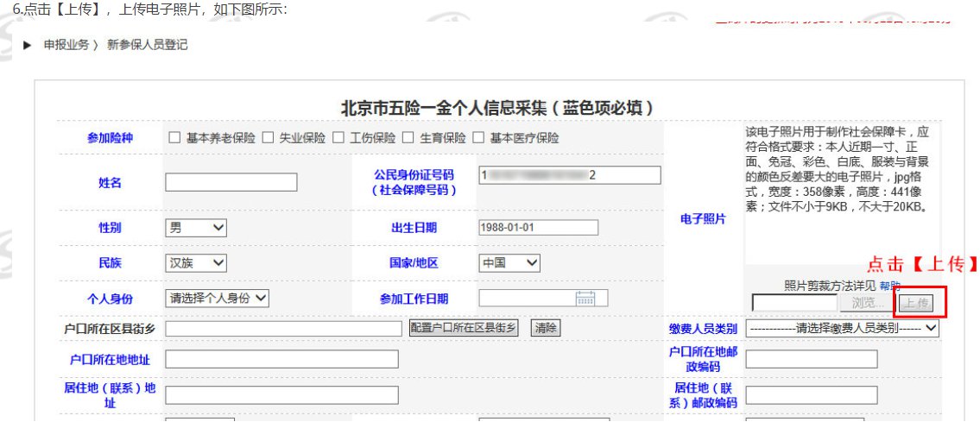Click the 缴费人员类别 label
This screenshot has width=980, height=422.
(x=703, y=329)
